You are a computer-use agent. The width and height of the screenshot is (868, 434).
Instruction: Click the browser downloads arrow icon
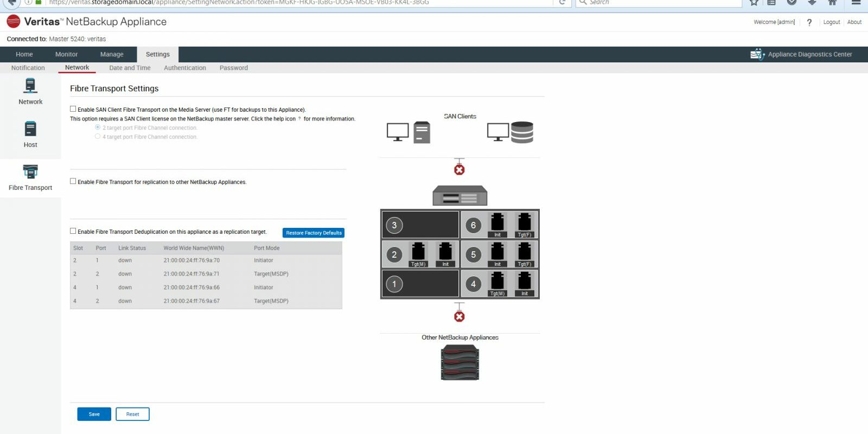[812, 2]
